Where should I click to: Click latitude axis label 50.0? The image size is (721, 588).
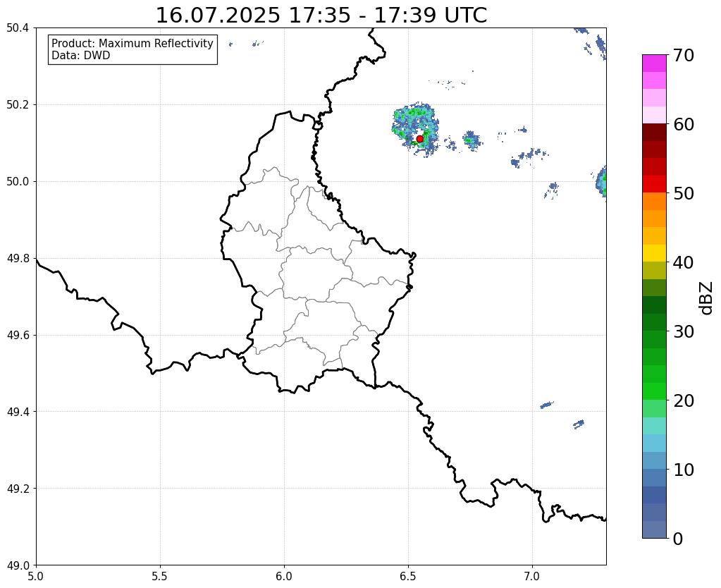click(18, 182)
